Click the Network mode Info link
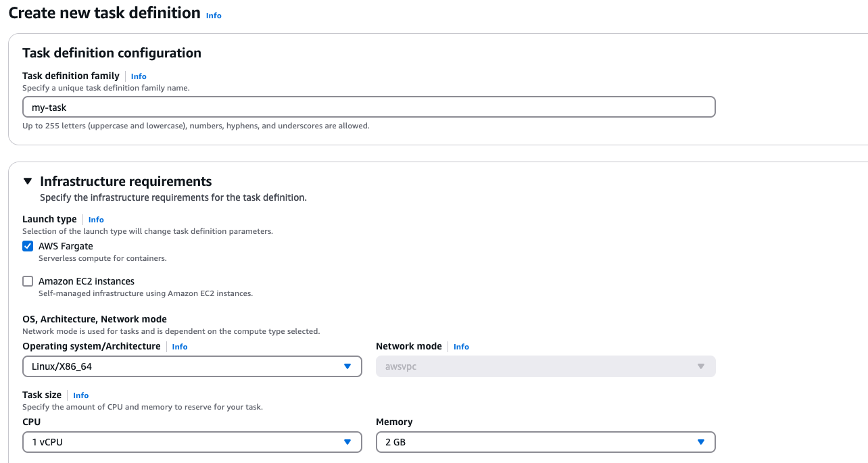 [x=461, y=346]
